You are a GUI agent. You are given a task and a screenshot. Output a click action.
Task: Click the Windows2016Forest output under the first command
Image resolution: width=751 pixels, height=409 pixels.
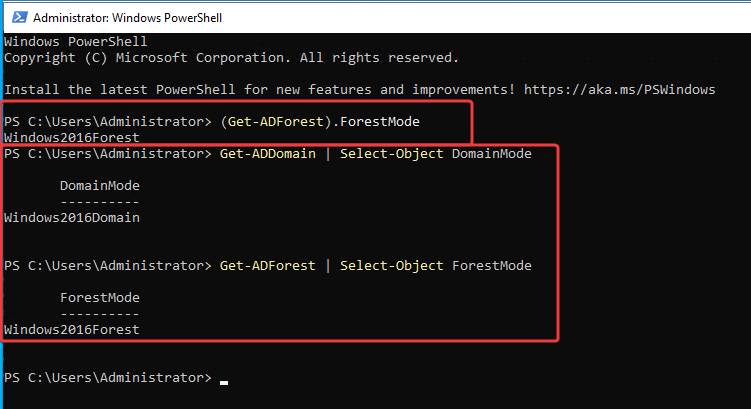[72, 136]
